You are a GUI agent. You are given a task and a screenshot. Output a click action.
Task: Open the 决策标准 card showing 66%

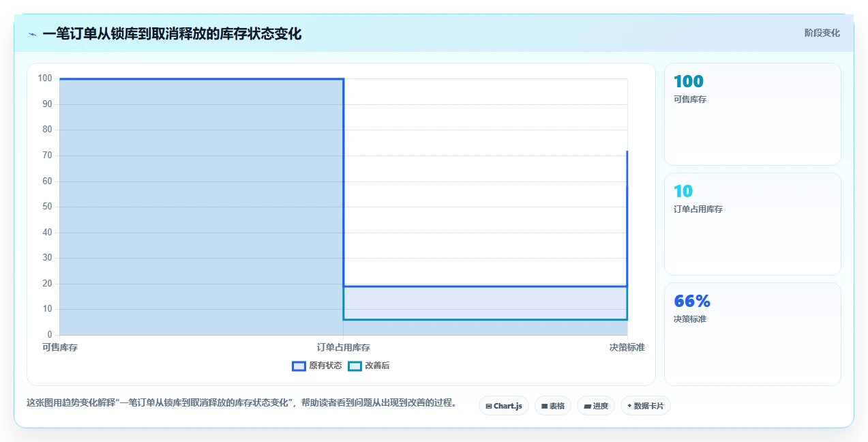[752, 334]
